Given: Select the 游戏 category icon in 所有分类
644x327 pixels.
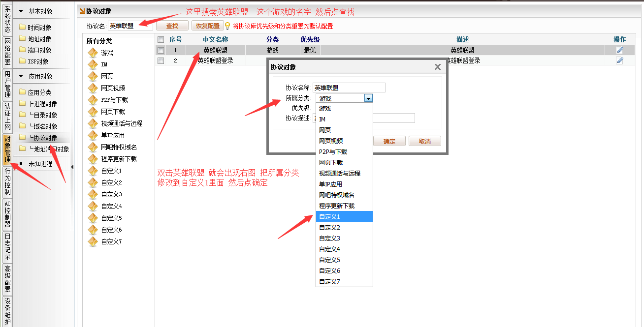Looking at the screenshot, I should pos(93,53).
